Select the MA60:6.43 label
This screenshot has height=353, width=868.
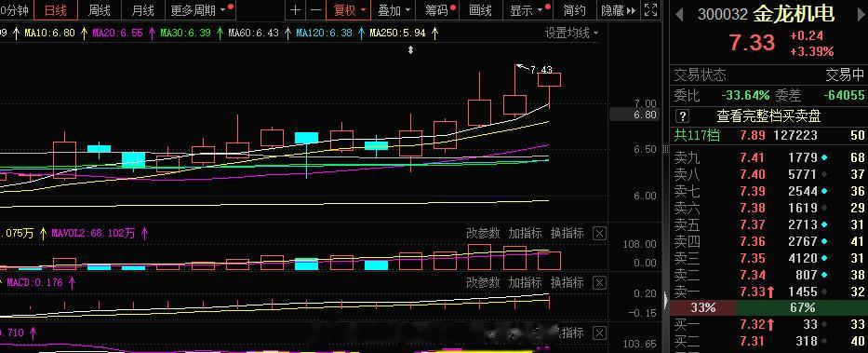[x=254, y=34]
